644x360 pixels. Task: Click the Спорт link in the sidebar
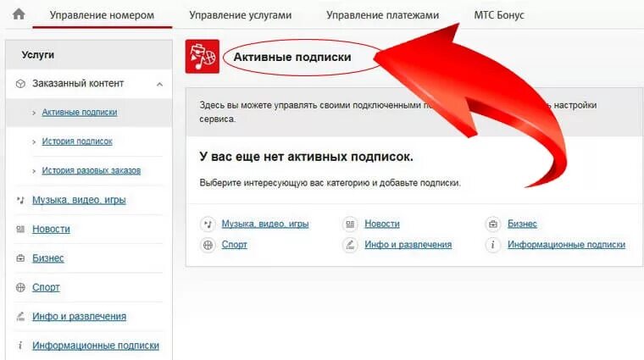46,287
